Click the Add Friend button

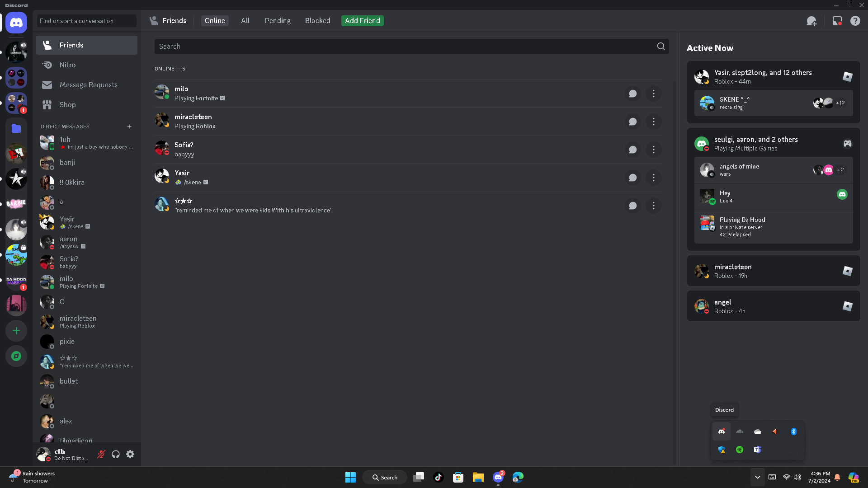[x=362, y=21]
